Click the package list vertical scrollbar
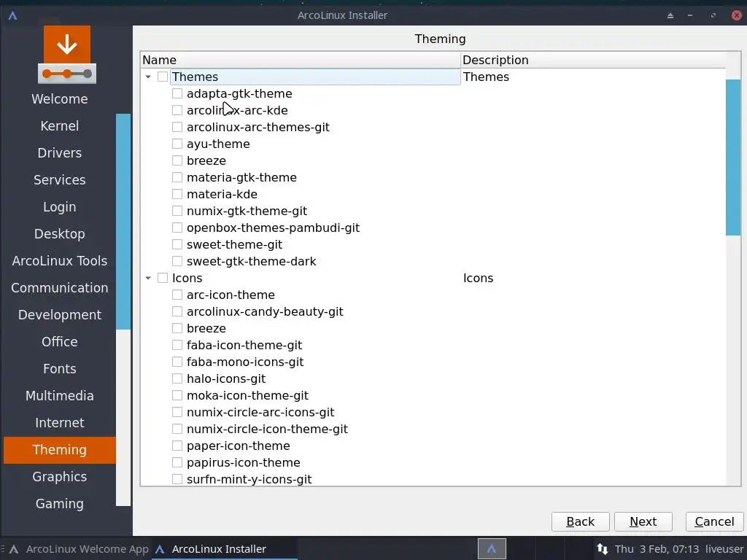This screenshot has width=747, height=560. 733,157
